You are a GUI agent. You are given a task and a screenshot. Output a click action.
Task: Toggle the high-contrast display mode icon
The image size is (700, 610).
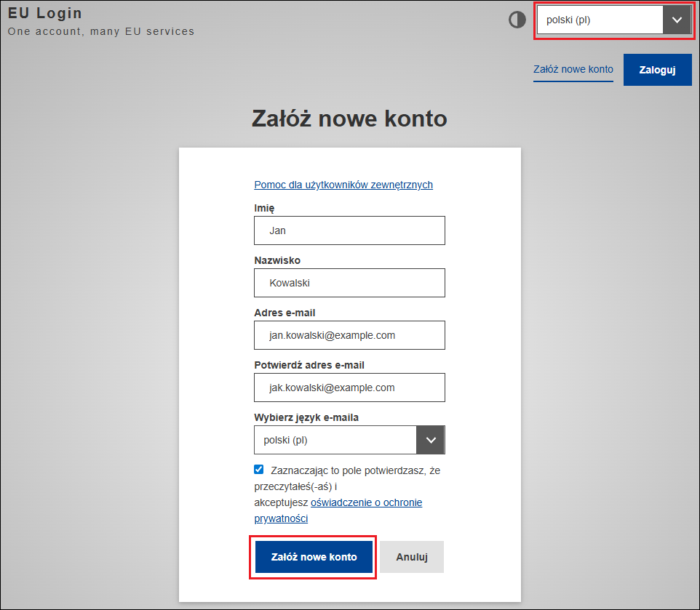[x=517, y=20]
